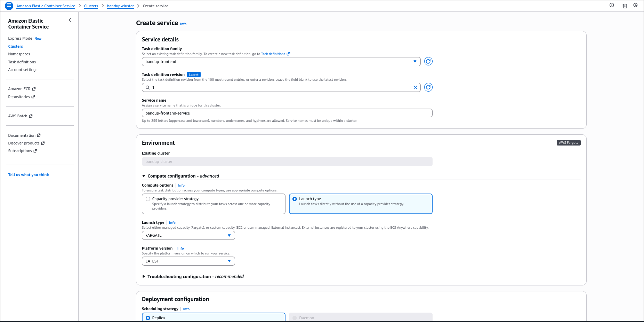This screenshot has width=644, height=322.
Task: Click the Amazon Q assistant hexagon icon
Action: point(635,6)
